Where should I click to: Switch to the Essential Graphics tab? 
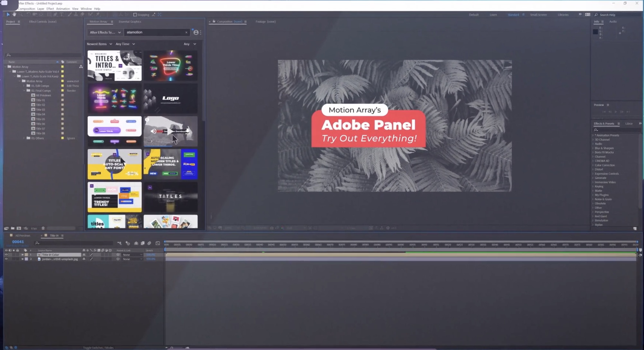130,22
